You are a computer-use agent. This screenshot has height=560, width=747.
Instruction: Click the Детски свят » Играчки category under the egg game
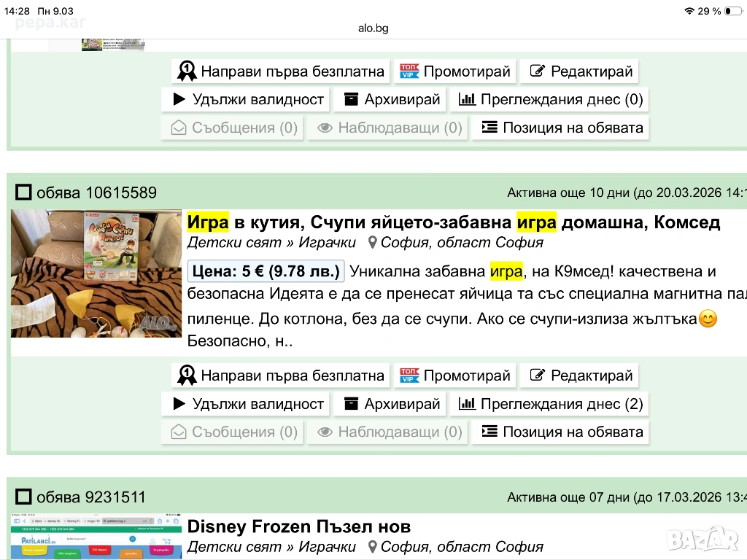point(271,243)
